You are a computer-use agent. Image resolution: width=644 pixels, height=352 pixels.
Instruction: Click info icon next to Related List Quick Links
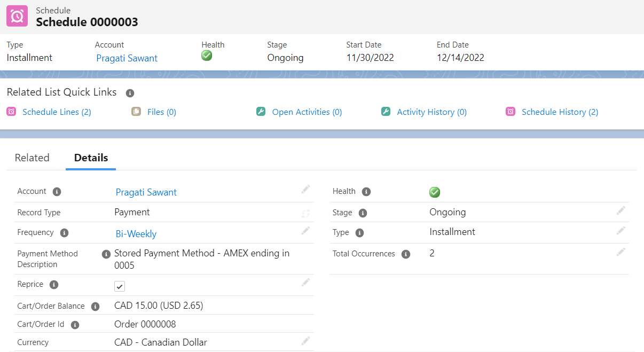pos(130,93)
